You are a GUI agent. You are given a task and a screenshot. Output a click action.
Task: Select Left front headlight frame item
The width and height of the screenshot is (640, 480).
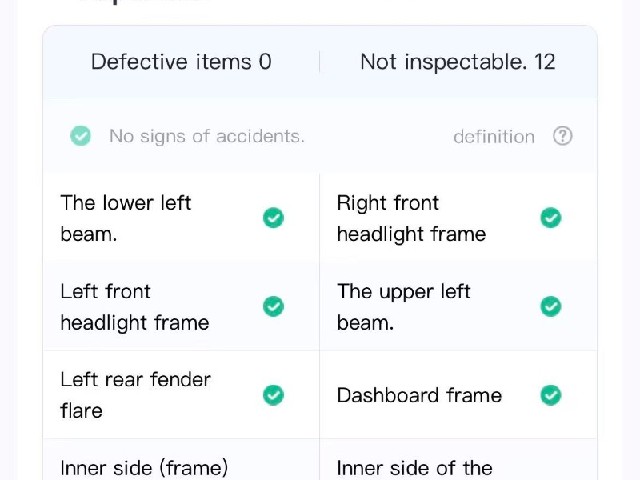pyautogui.click(x=181, y=307)
